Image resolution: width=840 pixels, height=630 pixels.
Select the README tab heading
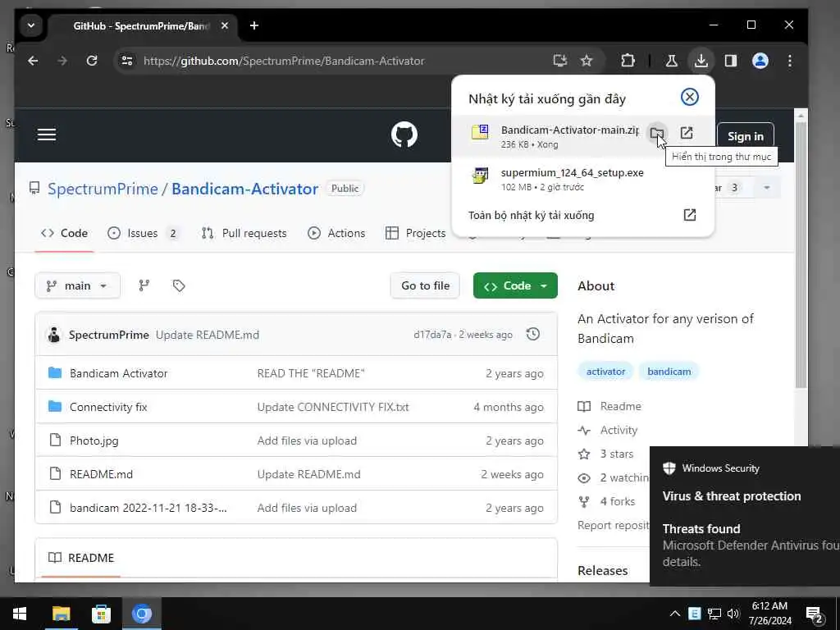(x=81, y=558)
